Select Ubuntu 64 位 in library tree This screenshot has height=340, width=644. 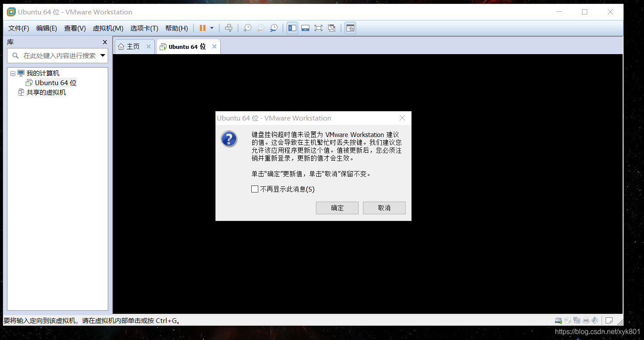(x=56, y=82)
